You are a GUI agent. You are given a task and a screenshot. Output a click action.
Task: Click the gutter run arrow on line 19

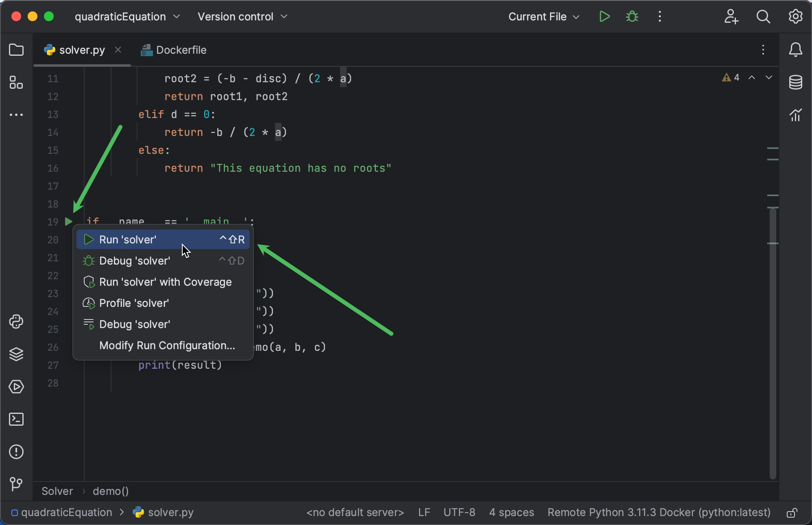point(68,222)
